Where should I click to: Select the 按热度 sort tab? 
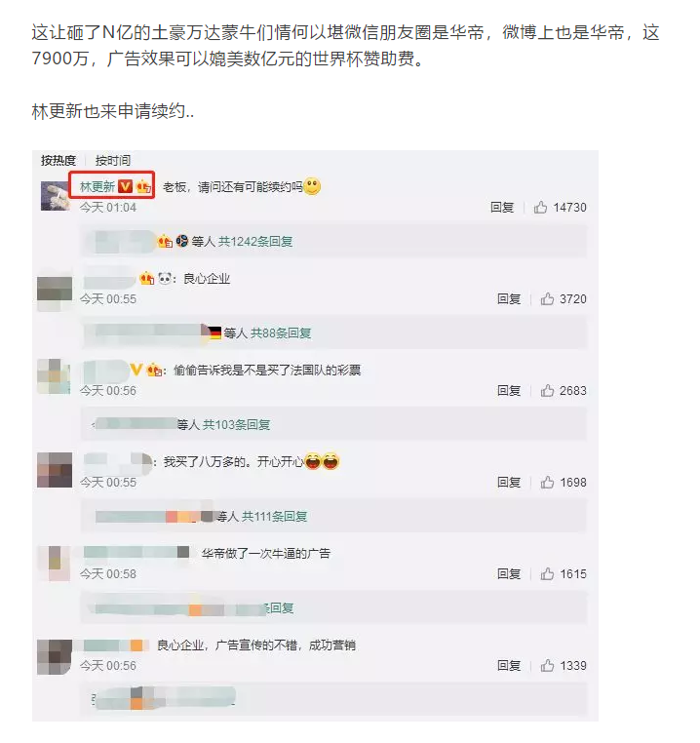coord(58,161)
